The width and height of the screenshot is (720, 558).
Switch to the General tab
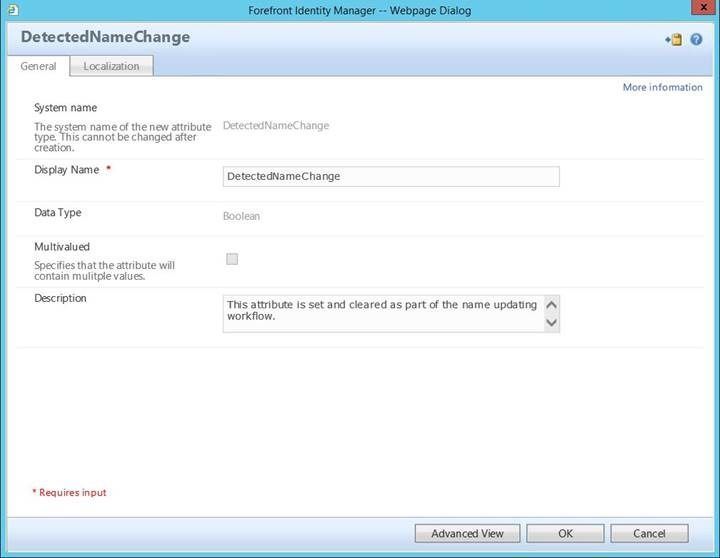39,66
